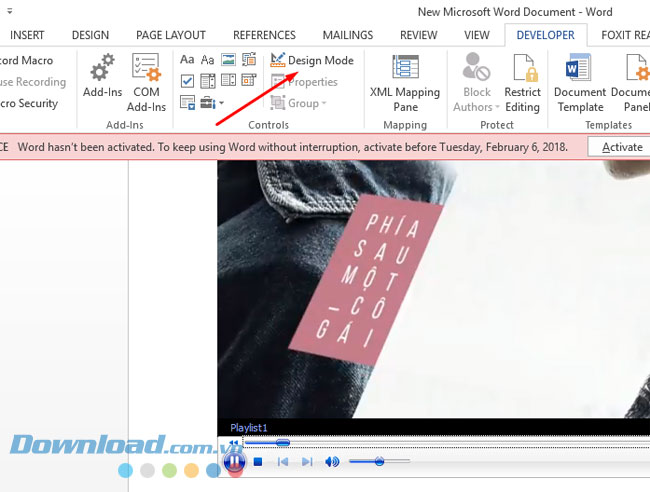Switch to the VIEW tab
Image resolution: width=650 pixels, height=492 pixels.
pos(477,35)
